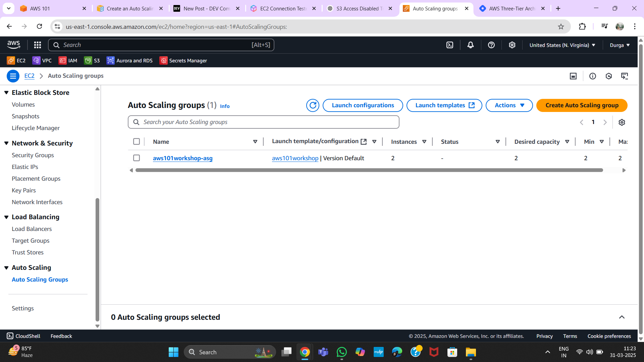Screen dimensions: 644x362
Task: Open the region selector United States (N. Virginia)
Action: 562,45
